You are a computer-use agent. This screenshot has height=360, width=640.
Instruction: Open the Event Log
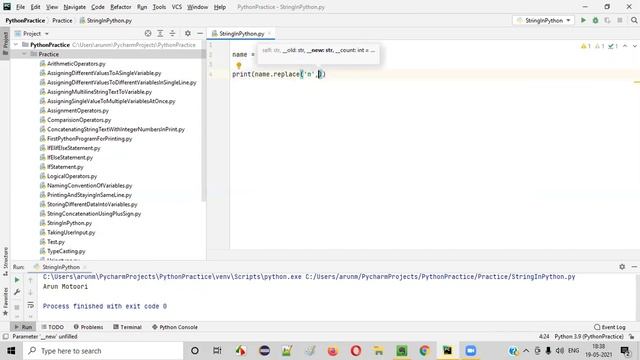point(610,327)
